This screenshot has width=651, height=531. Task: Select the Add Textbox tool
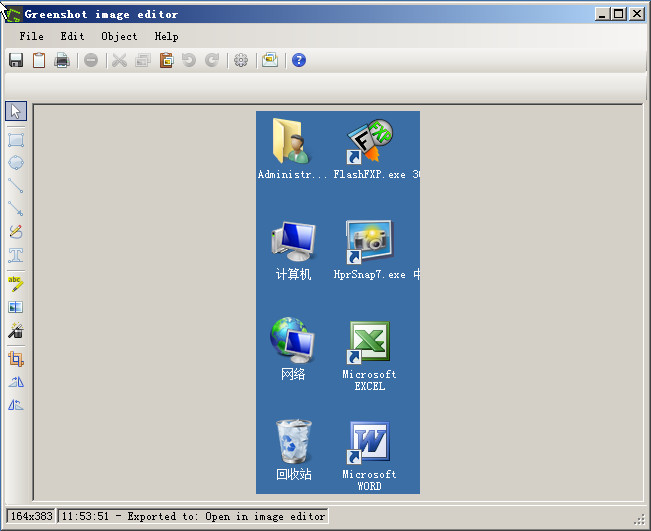16,255
